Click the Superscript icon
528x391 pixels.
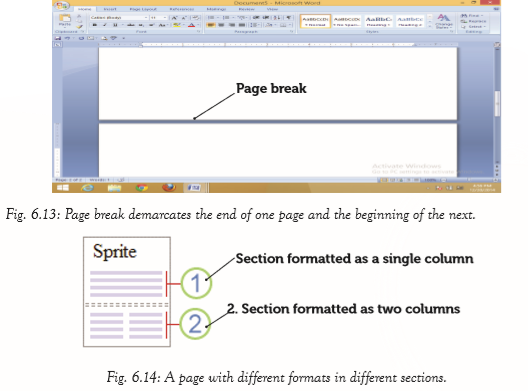point(152,25)
